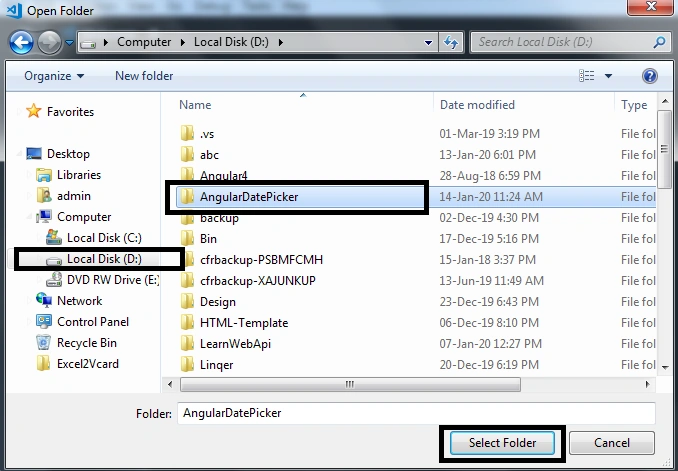Click the Folder name input field
This screenshot has width=678, height=471.
(x=416, y=413)
